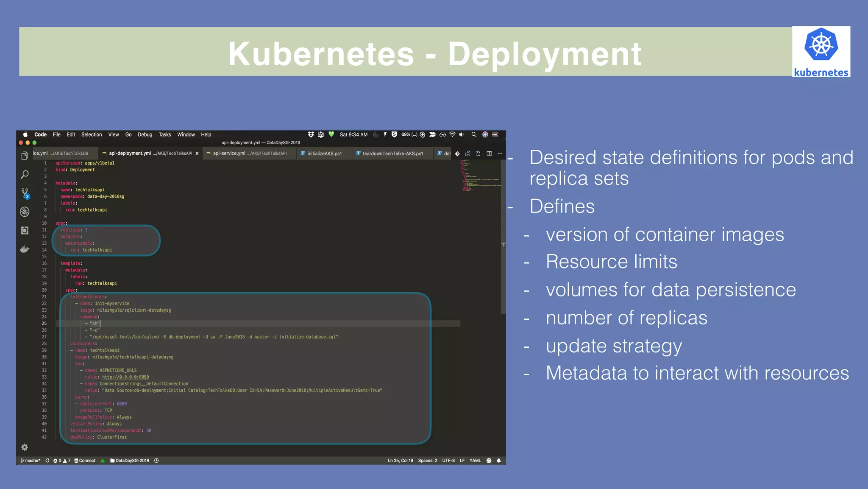Click the Manage gear icon

pos(25,447)
